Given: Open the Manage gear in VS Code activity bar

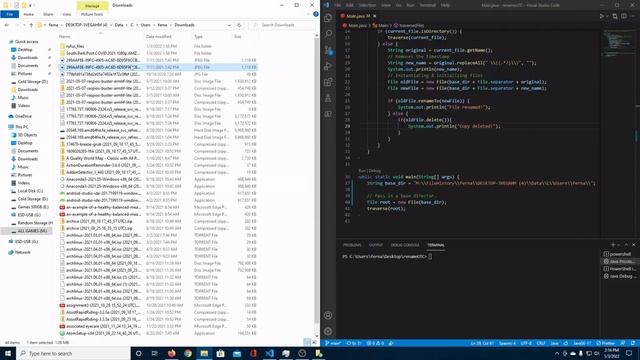Looking at the screenshot, I should 328,331.
